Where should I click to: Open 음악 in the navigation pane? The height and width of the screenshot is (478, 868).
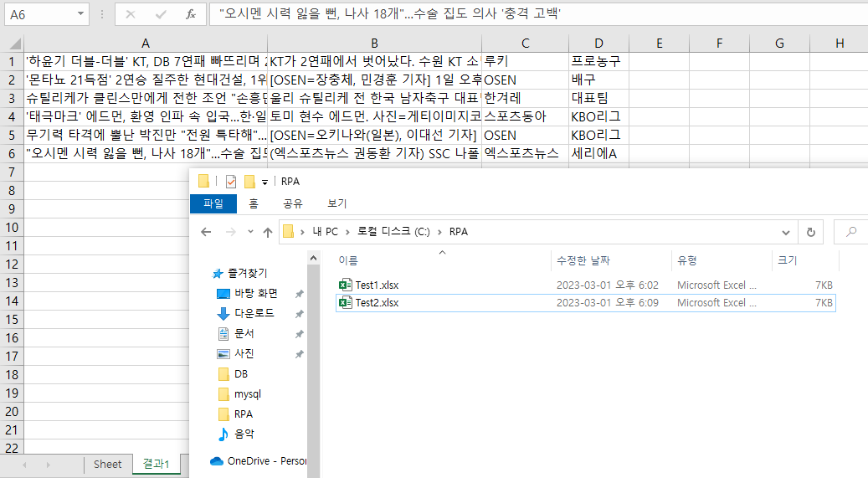pyautogui.click(x=244, y=434)
